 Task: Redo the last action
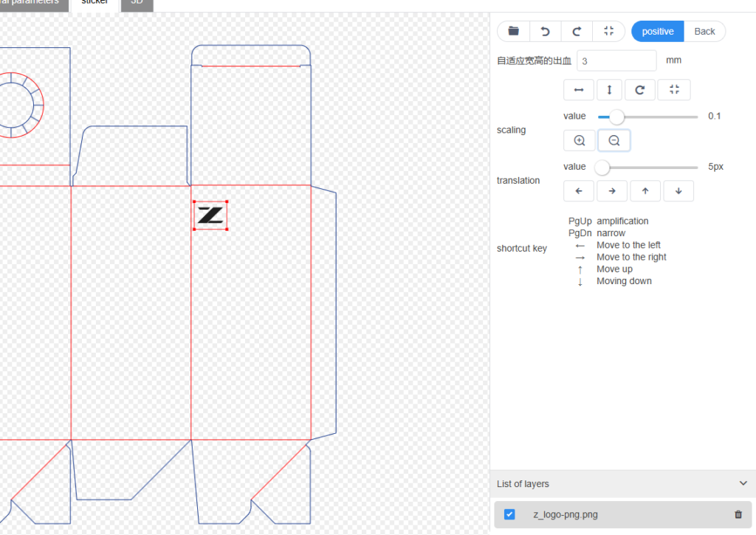coord(577,31)
